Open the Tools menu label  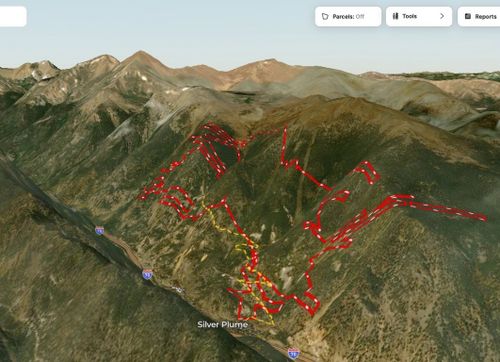(409, 16)
